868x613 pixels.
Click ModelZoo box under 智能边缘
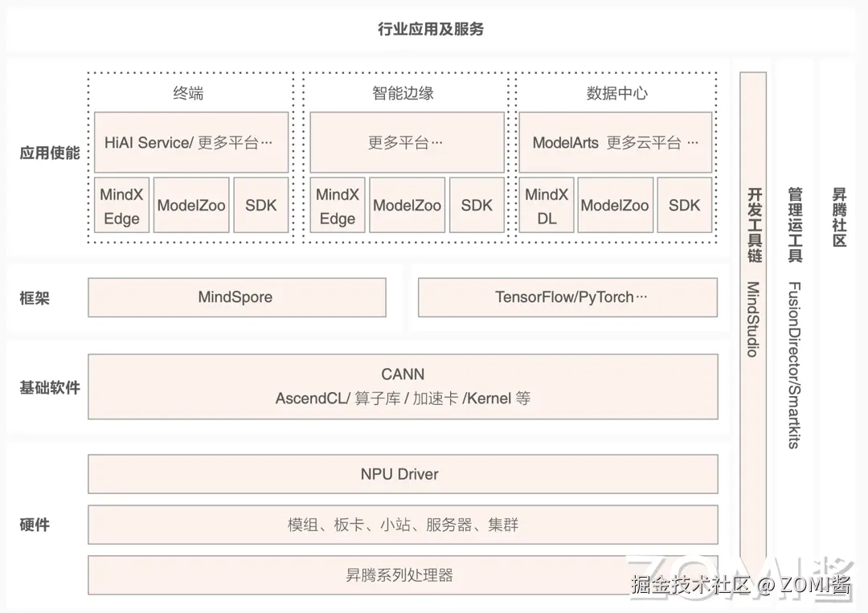click(407, 205)
